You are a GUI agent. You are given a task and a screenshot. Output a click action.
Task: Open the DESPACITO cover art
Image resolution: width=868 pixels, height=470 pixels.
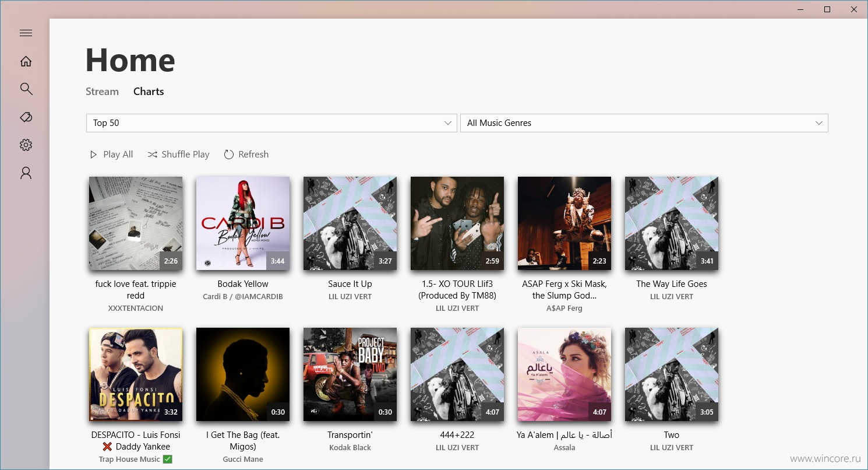pos(136,374)
